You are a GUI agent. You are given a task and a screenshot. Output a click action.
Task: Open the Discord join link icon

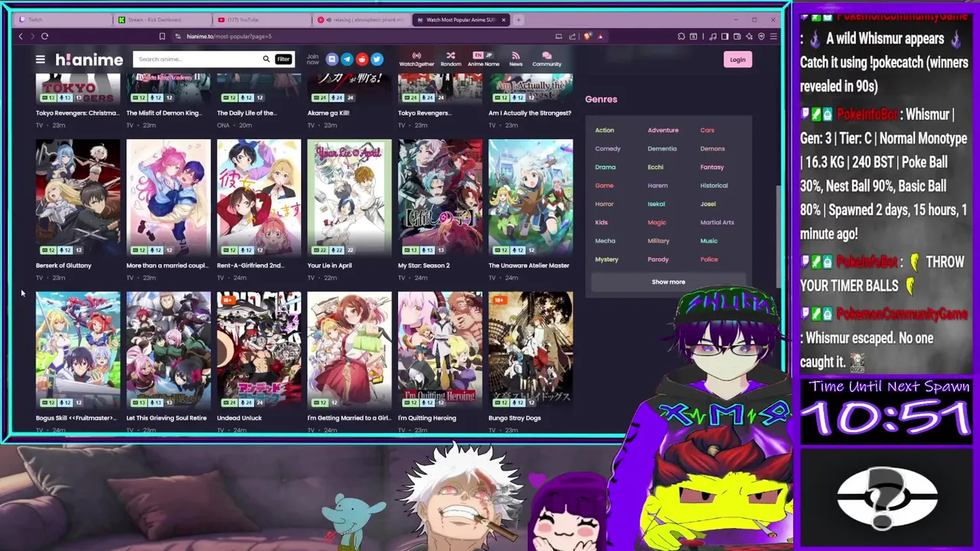332,59
